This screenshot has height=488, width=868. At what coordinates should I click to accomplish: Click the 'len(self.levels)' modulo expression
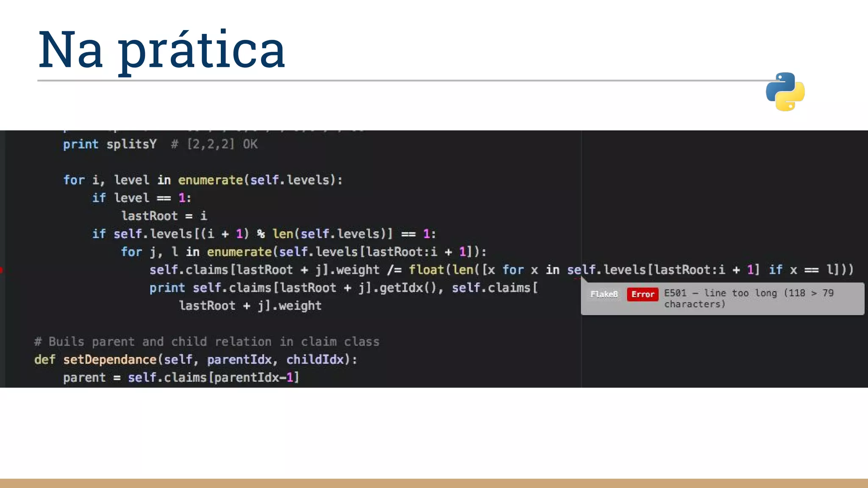click(332, 234)
